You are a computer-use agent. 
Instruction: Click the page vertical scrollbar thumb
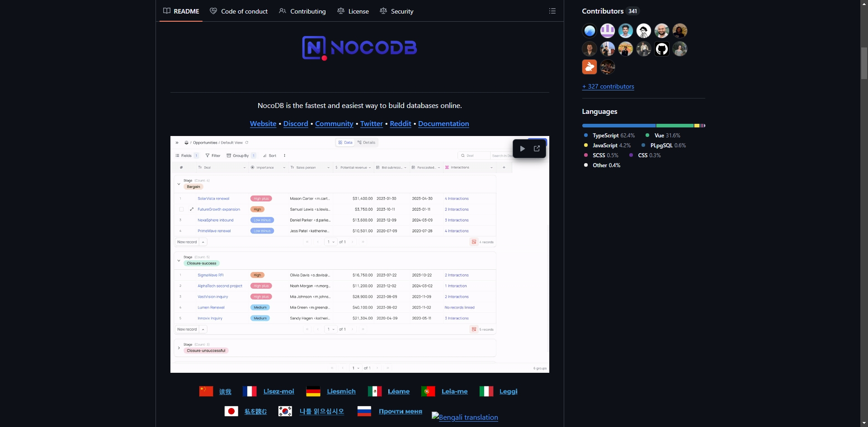[x=864, y=63]
